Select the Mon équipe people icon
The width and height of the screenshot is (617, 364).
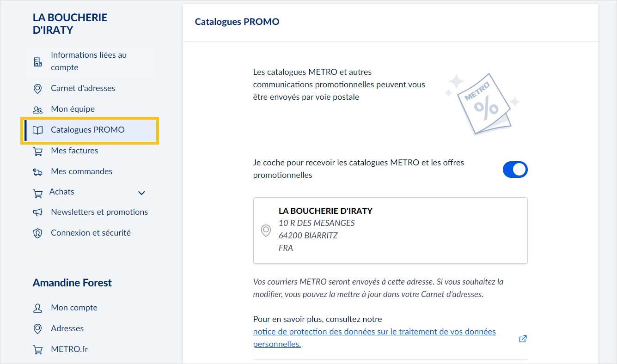(x=37, y=109)
